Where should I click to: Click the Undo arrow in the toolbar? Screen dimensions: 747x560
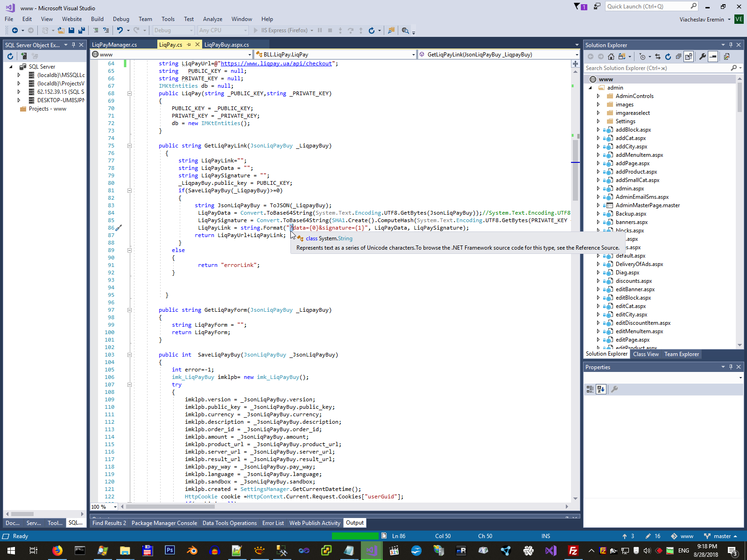pos(120,30)
